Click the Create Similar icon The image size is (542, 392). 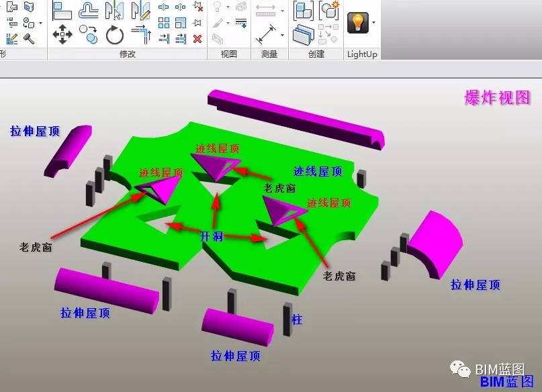tap(328, 34)
